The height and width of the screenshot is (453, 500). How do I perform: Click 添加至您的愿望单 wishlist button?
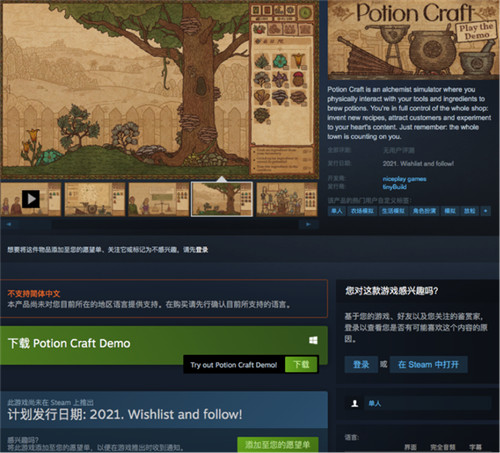278,445
